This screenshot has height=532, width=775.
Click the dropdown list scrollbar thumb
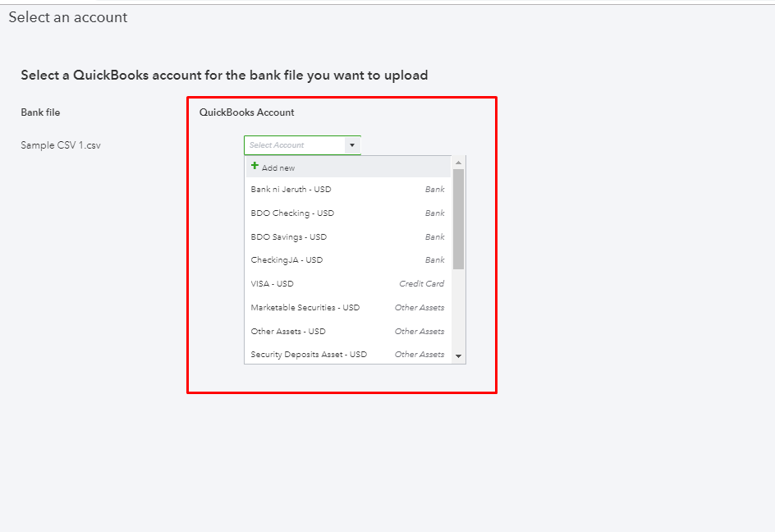tap(458, 219)
